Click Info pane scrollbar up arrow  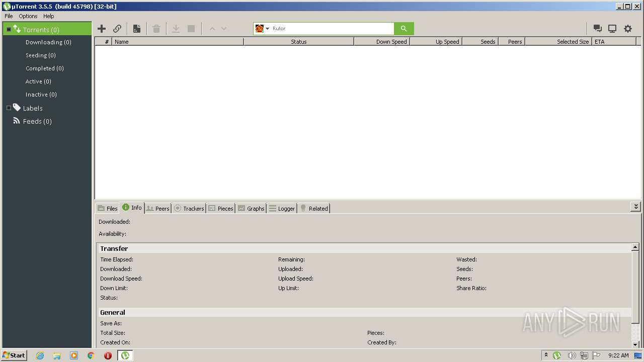[635, 247]
